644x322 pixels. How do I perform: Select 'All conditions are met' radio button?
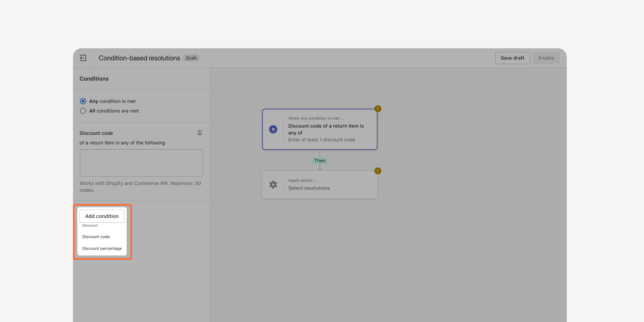point(83,111)
